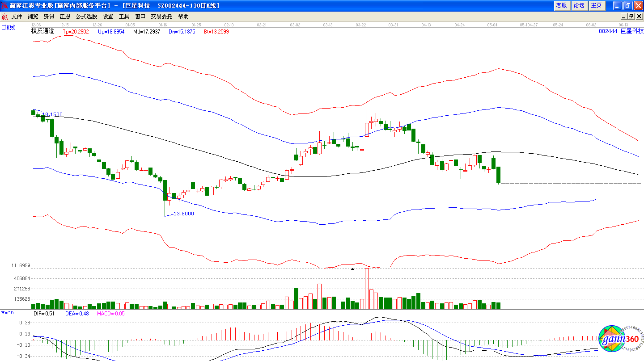Open the 公式选股 menu
The width and height of the screenshot is (644, 361).
click(x=86, y=17)
